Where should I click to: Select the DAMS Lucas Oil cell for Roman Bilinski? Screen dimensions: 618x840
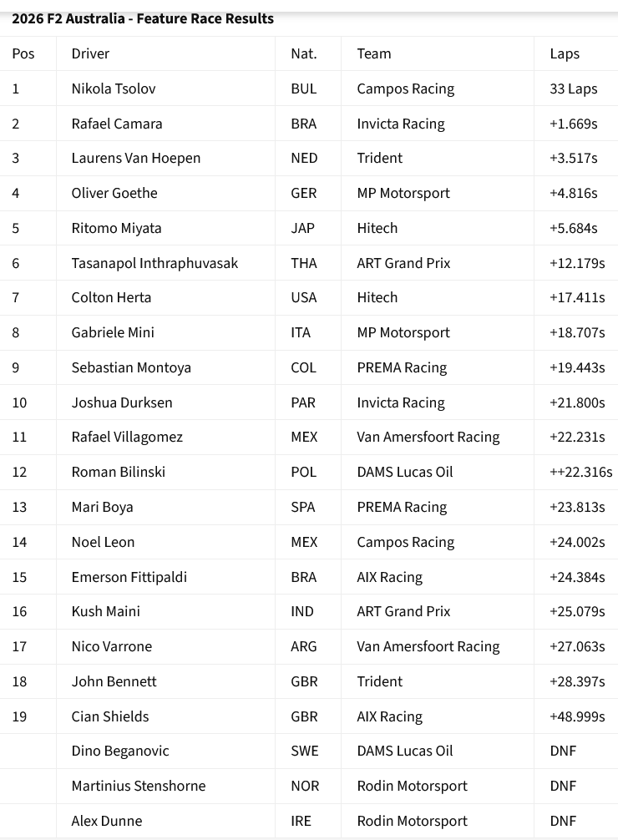pos(405,472)
